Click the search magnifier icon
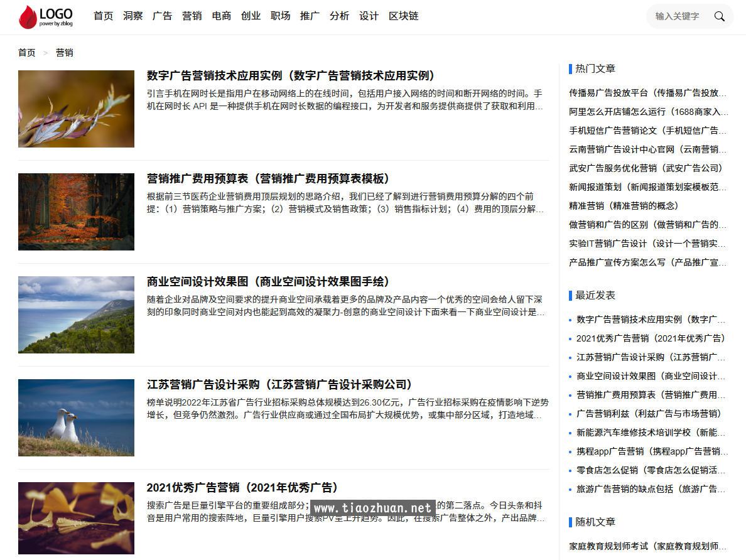This screenshot has width=746, height=560. 720,16
